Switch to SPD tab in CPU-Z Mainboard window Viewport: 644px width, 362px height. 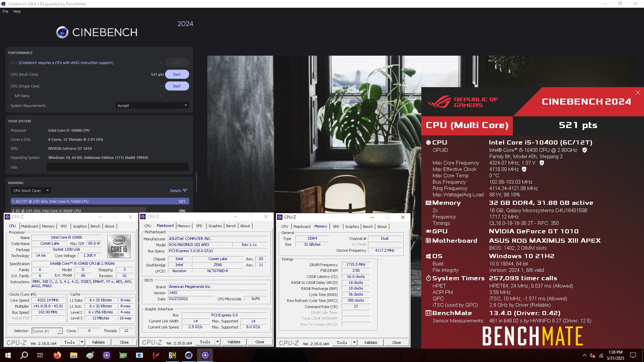click(199, 226)
